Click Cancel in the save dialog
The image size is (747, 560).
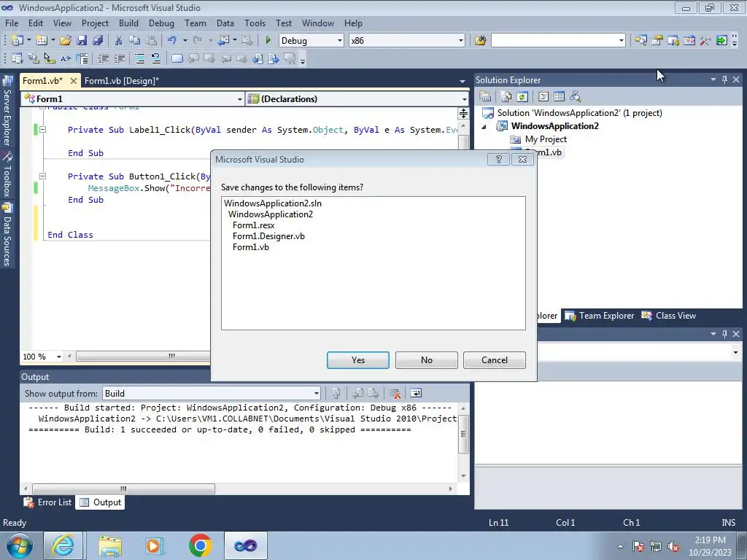495,360
